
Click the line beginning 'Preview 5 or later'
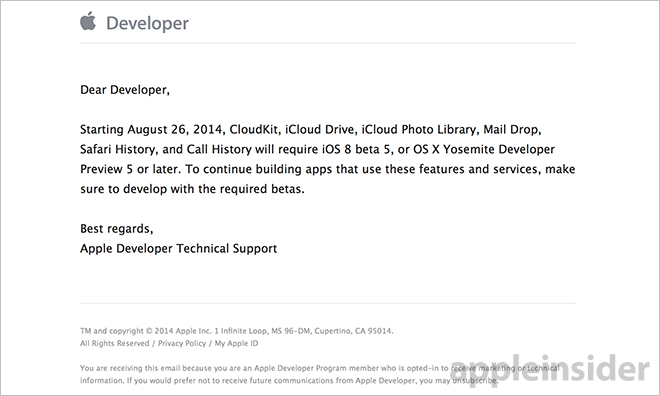click(327, 170)
